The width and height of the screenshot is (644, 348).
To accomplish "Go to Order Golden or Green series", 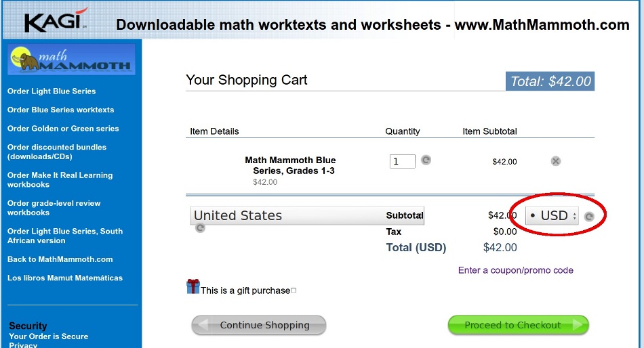I will coord(63,129).
